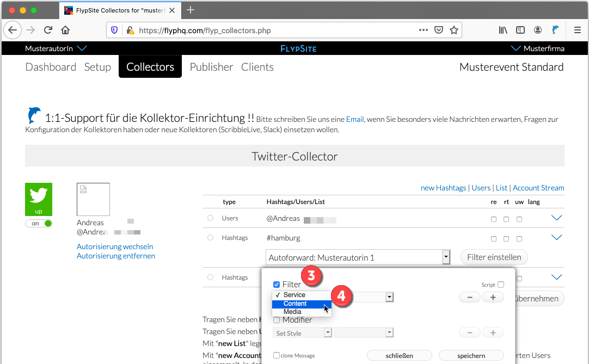Open the Firefox library
Image resolution: width=589 pixels, height=364 pixels.
pos(503,30)
